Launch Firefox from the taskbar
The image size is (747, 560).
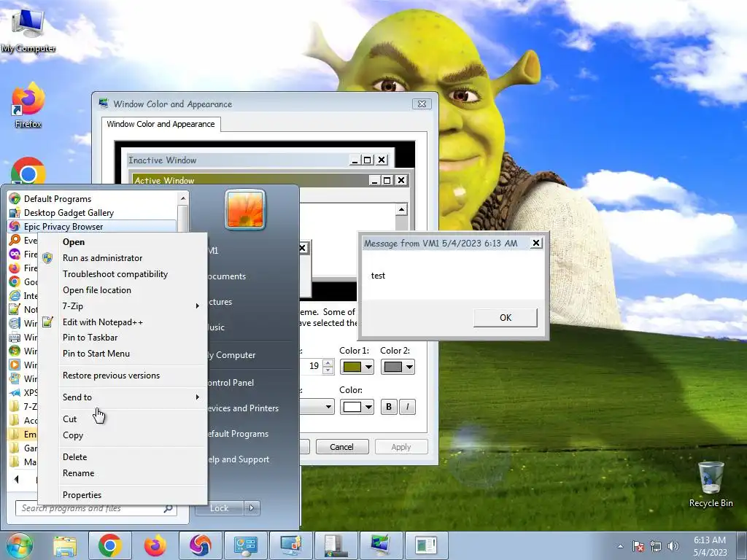[155, 545]
